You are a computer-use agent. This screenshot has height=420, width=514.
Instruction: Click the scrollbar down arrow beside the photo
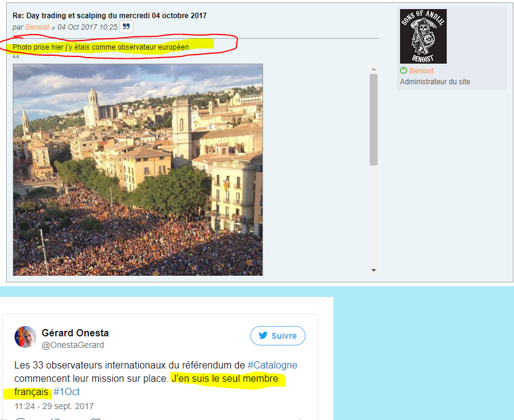click(x=373, y=270)
